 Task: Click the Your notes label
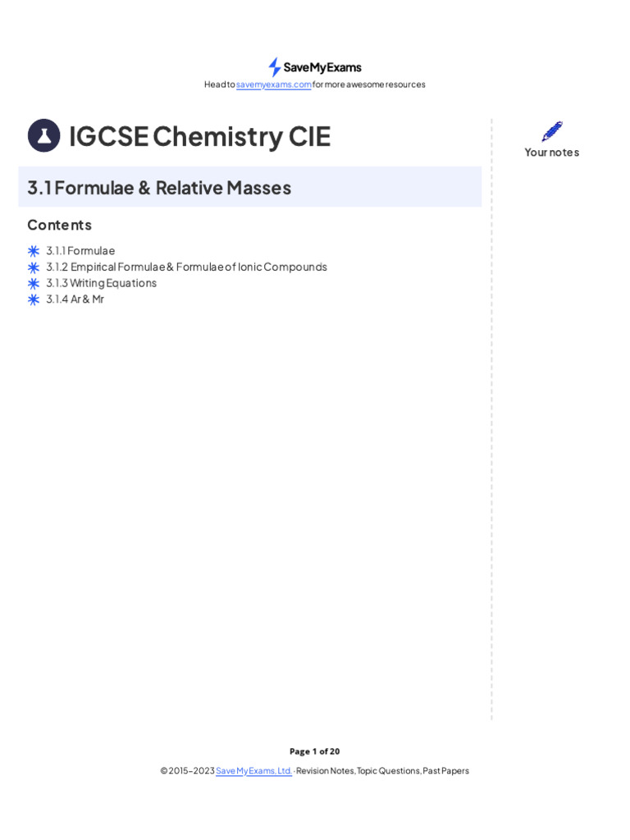point(552,153)
